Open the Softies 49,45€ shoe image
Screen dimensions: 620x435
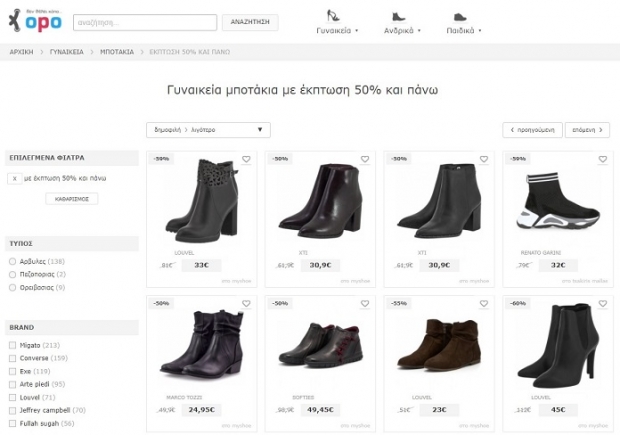coord(320,345)
